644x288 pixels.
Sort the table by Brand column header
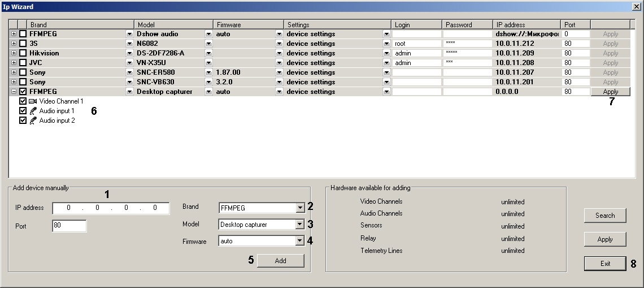(79, 25)
